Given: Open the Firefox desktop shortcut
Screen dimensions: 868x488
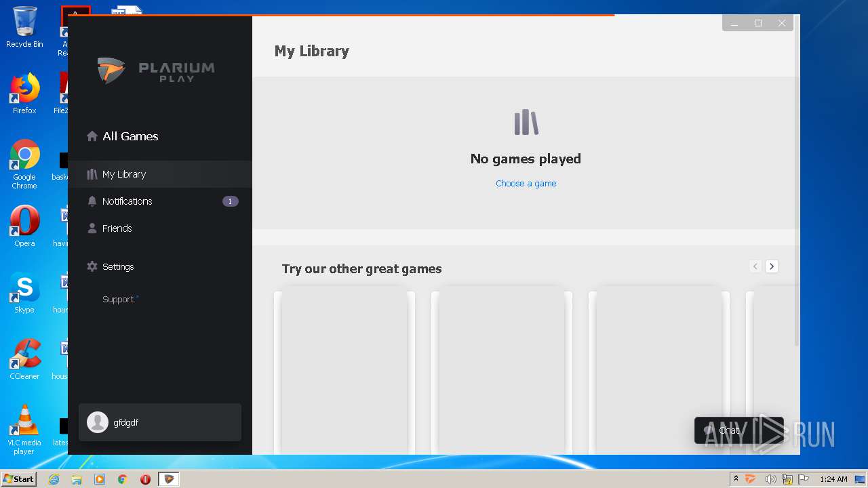Looking at the screenshot, I should 24,94.
